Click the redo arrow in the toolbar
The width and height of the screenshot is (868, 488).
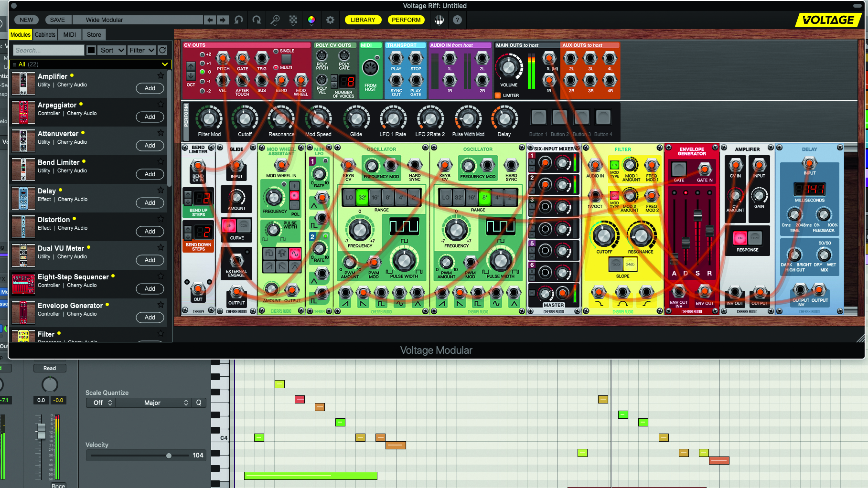pyautogui.click(x=257, y=20)
